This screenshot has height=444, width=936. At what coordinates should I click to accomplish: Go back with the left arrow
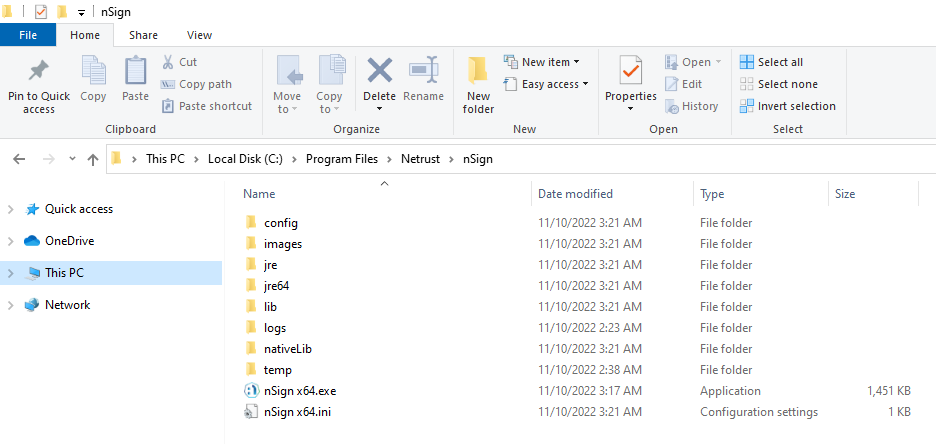(x=19, y=159)
